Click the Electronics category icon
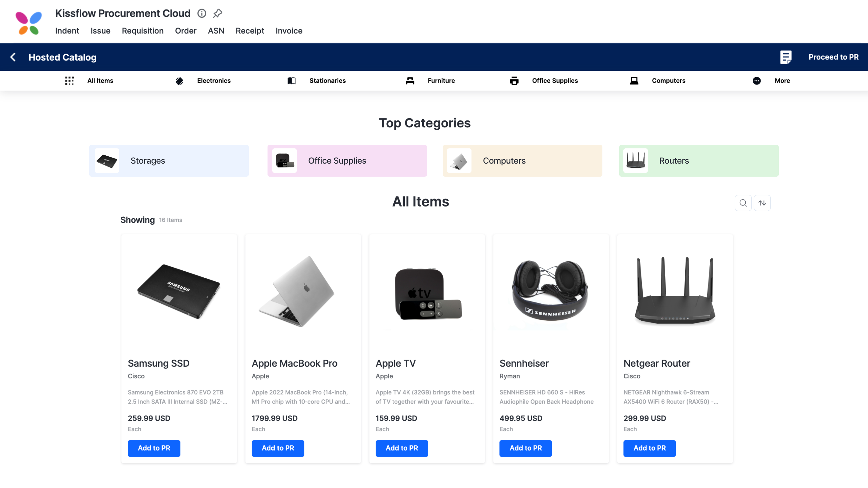Viewport: 868px width, 488px height. (x=179, y=81)
